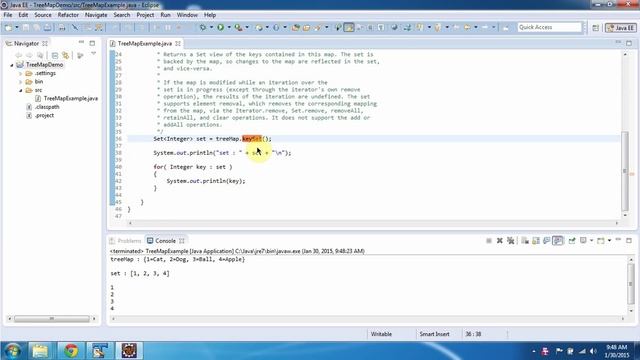This screenshot has width=640, height=360.
Task: Collapse the src folder in Navigator
Action: [x=20, y=90]
